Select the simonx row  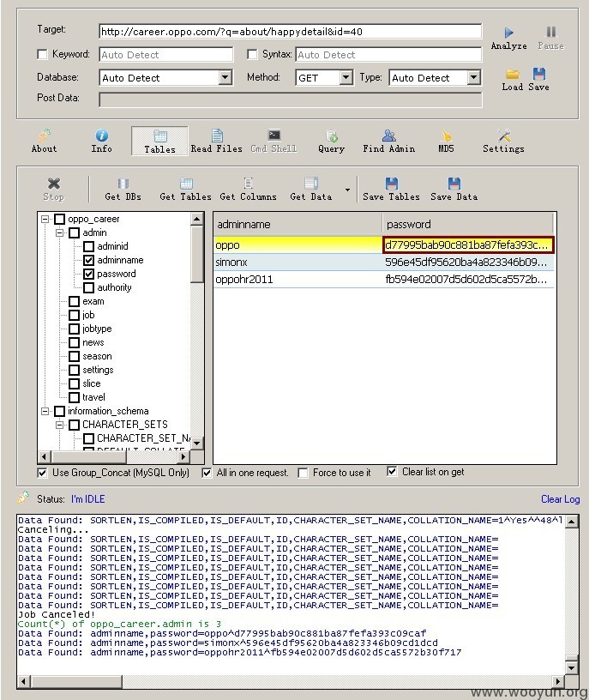(384, 262)
